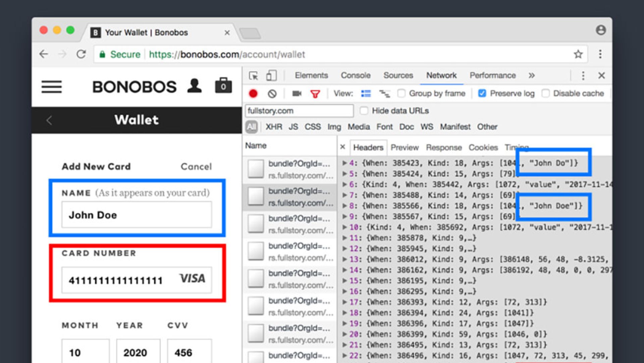Toggle device toolbar icon in DevTools
644x363 pixels.
click(271, 76)
